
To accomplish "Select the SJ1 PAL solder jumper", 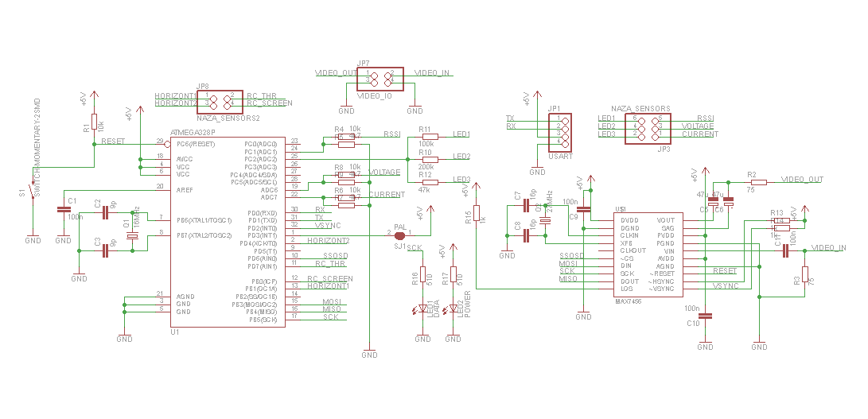I will (399, 235).
